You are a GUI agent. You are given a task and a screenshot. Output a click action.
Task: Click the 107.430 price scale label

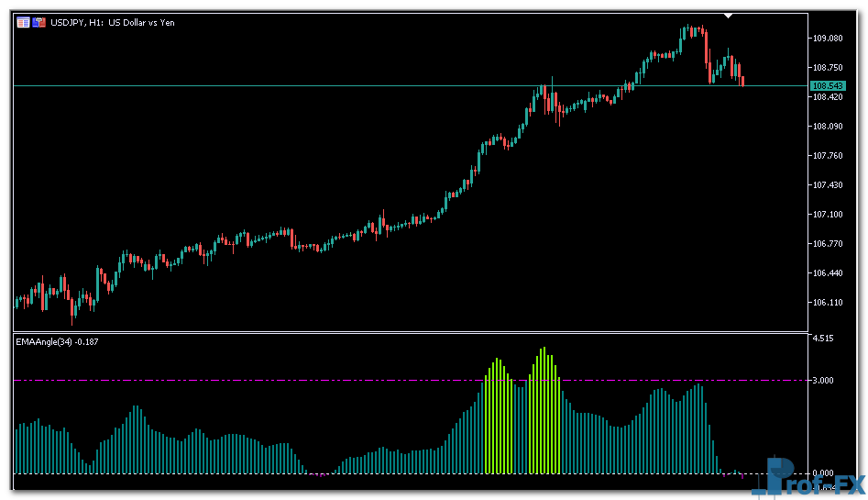pyautogui.click(x=827, y=184)
